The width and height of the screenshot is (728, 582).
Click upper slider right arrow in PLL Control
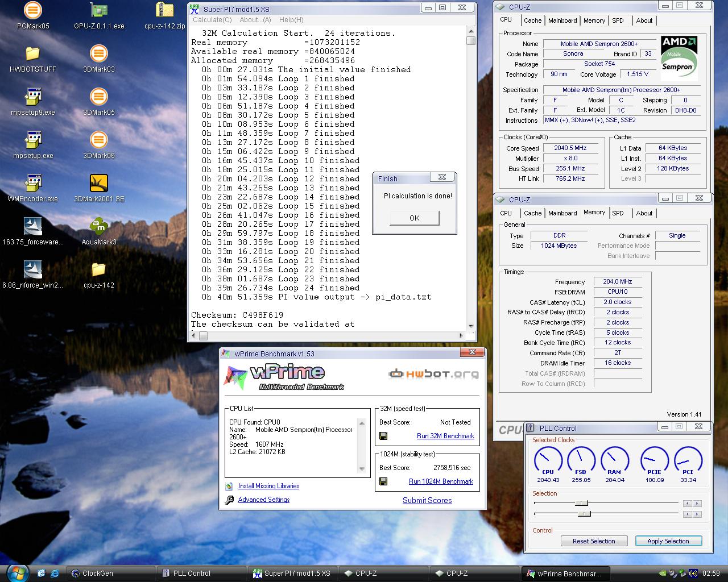[x=697, y=504]
